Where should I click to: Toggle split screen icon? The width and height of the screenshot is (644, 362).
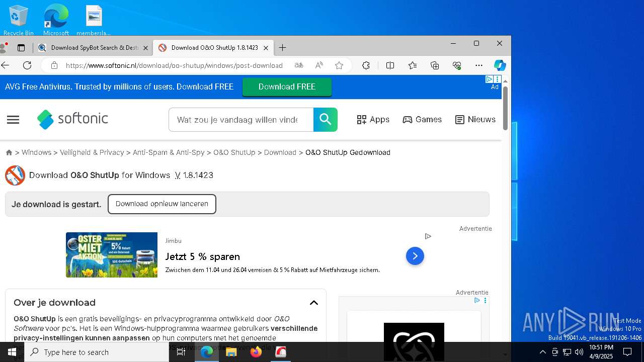click(x=390, y=65)
